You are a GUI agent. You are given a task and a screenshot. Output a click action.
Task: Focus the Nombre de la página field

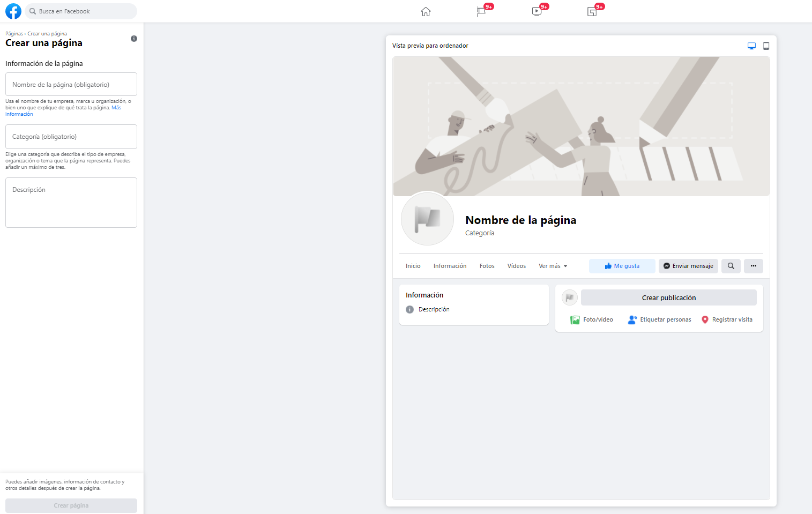tap(71, 85)
